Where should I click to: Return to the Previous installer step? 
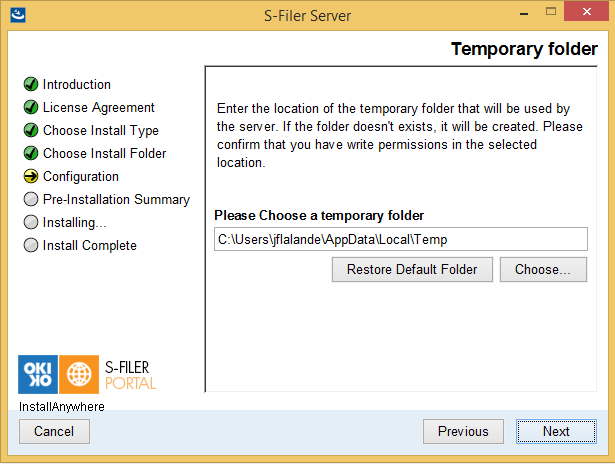click(463, 431)
